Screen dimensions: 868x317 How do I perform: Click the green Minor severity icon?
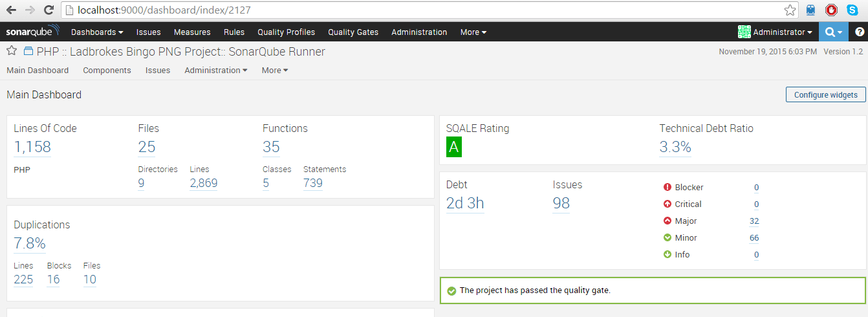click(667, 238)
